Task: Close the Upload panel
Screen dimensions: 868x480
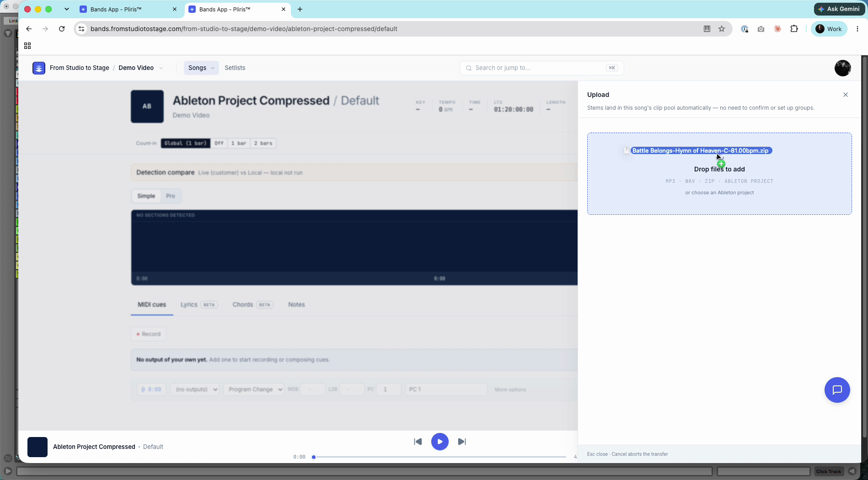Action: click(x=846, y=95)
